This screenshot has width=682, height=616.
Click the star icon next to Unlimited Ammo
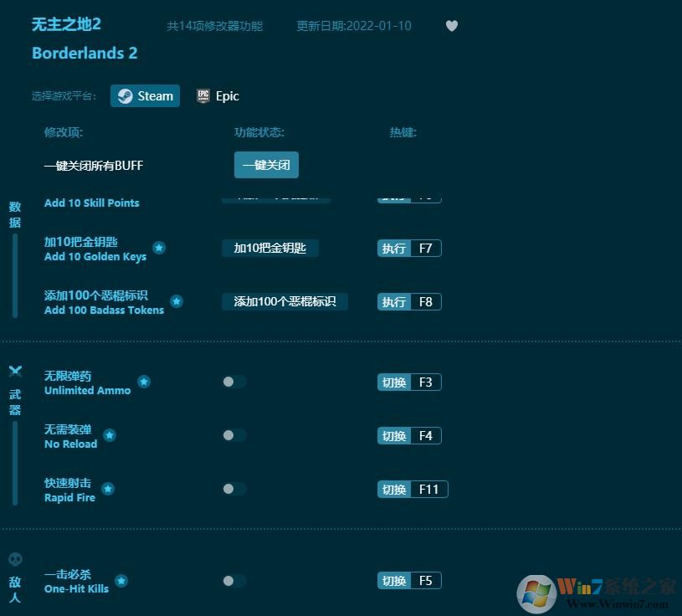[x=144, y=382]
